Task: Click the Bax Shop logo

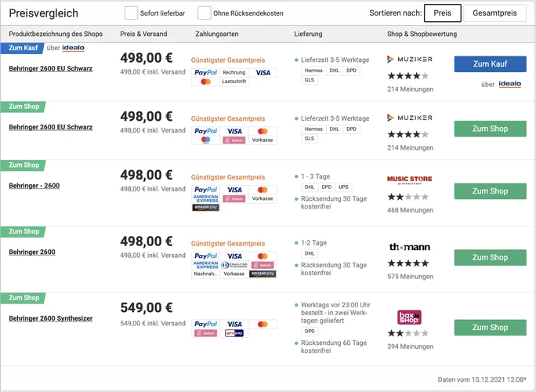Action: tap(409, 317)
